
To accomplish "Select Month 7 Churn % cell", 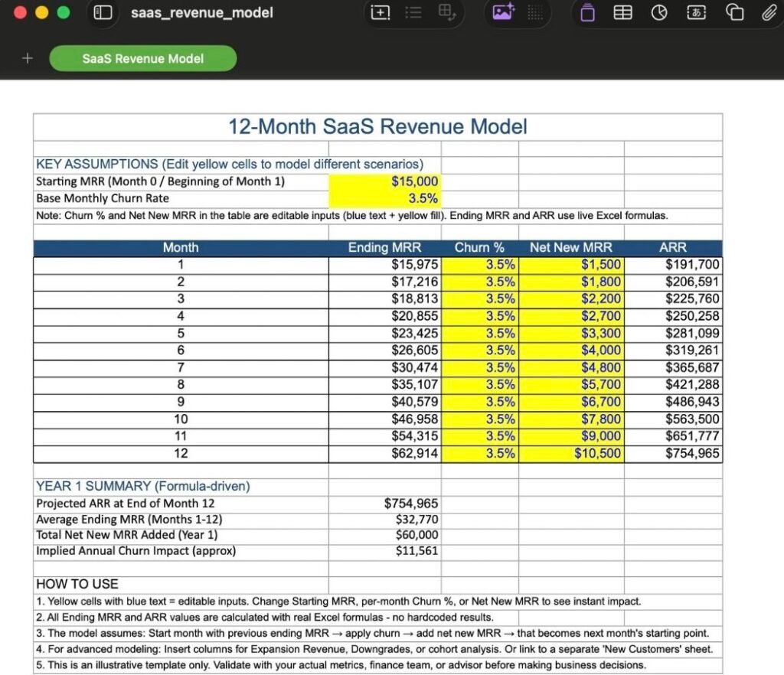I will pos(480,368).
